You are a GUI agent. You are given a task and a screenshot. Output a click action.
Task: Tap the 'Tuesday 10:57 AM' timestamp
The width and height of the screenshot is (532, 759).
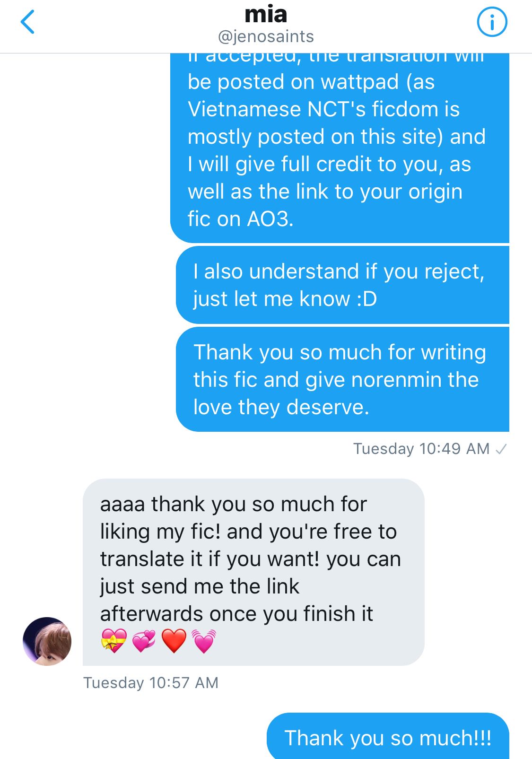point(151,683)
